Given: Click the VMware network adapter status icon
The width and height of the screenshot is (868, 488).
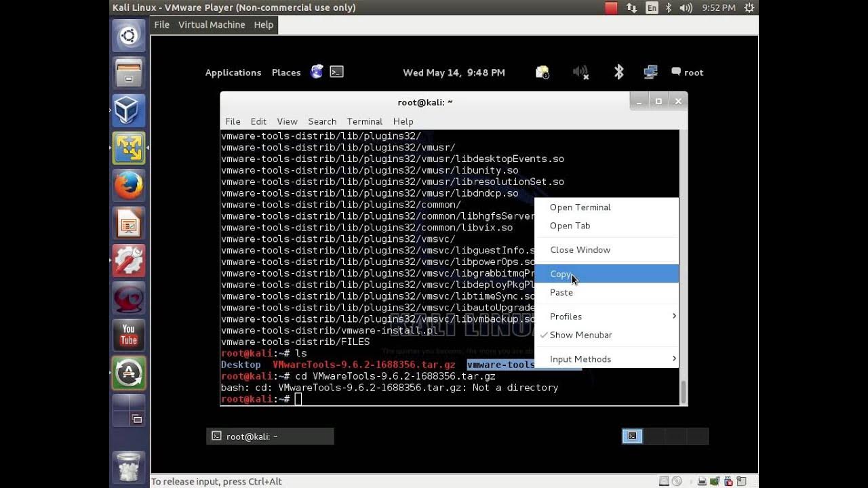Looking at the screenshot, I should pos(715,481).
